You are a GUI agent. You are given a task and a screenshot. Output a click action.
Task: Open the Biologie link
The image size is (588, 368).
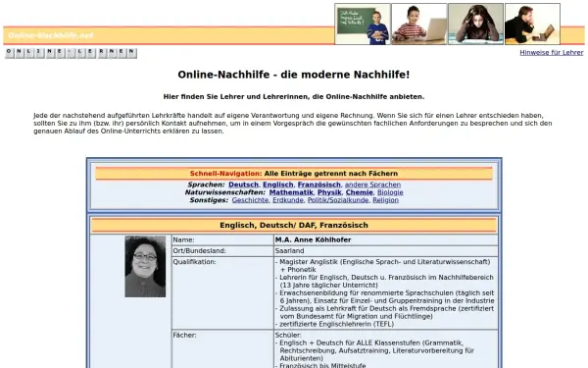[390, 192]
